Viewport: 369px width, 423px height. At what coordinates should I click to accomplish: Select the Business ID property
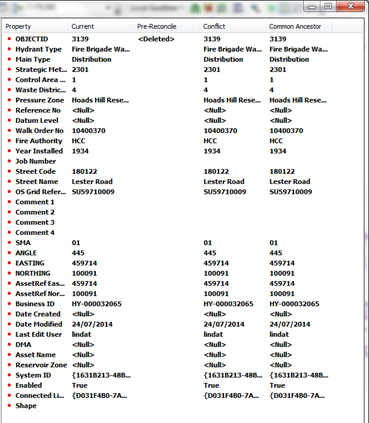(x=35, y=304)
